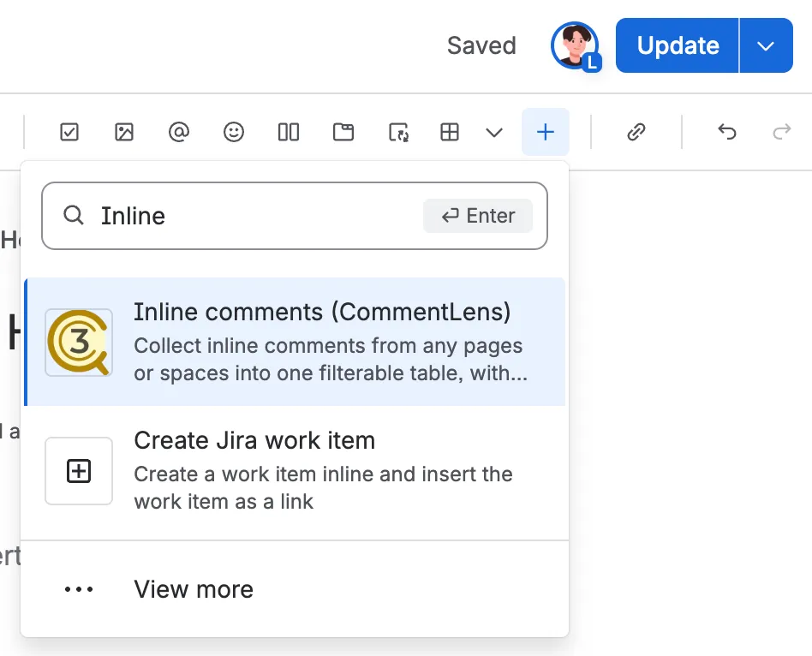
Task: Insert a two-column layout icon
Action: (289, 132)
